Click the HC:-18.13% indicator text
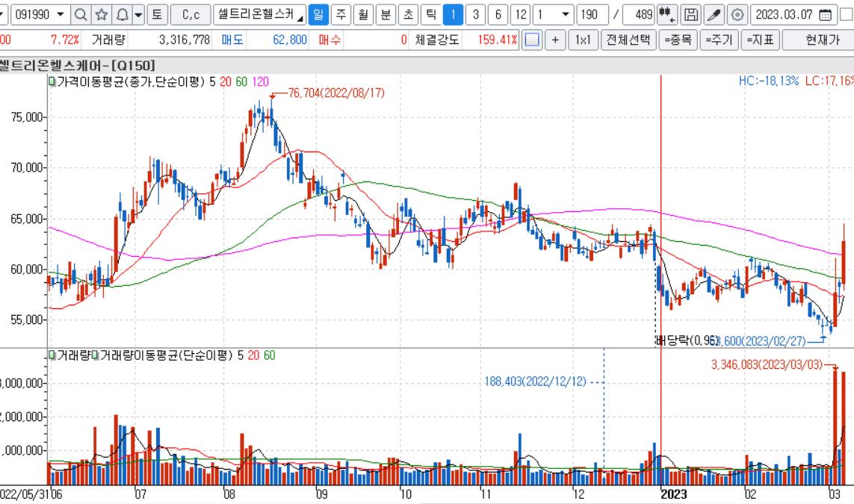This screenshot has width=854, height=504. (x=769, y=81)
